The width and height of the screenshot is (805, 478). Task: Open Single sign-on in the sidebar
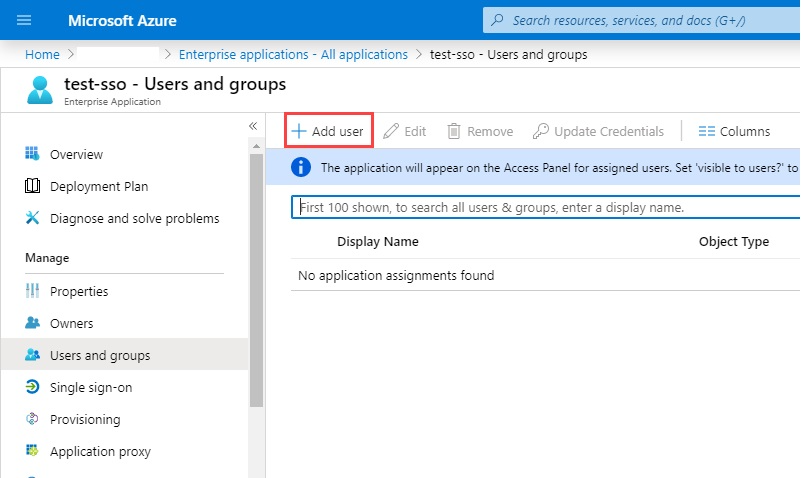point(124,387)
